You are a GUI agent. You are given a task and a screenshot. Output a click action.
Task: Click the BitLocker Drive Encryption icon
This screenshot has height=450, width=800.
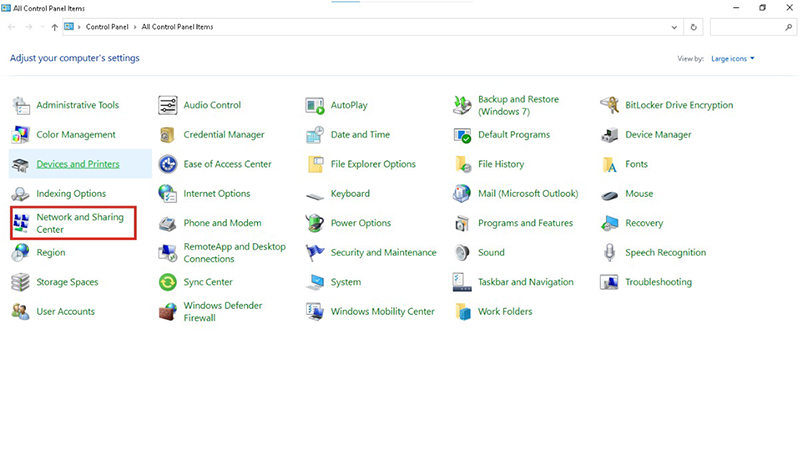point(609,105)
